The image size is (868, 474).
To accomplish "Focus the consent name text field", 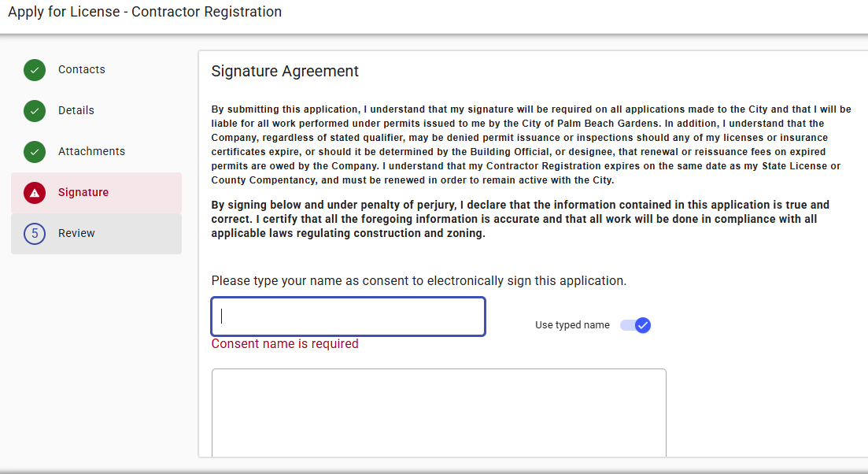I will (x=348, y=317).
